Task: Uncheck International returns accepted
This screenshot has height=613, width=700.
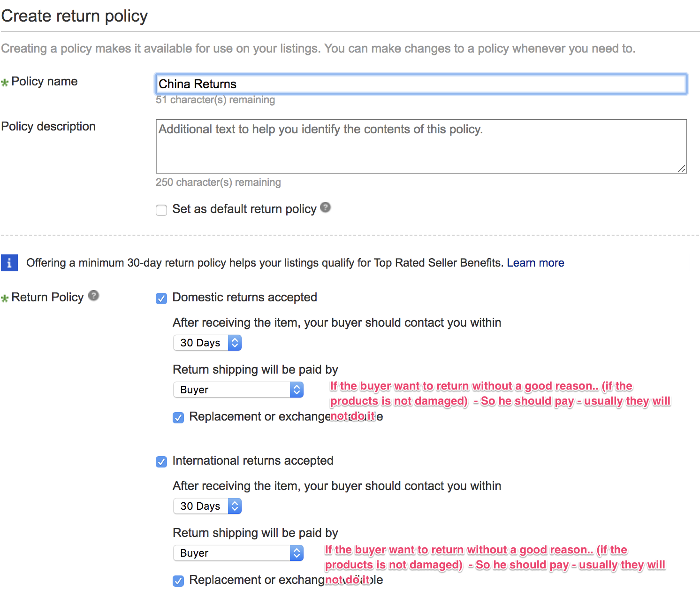Action: pos(161,462)
